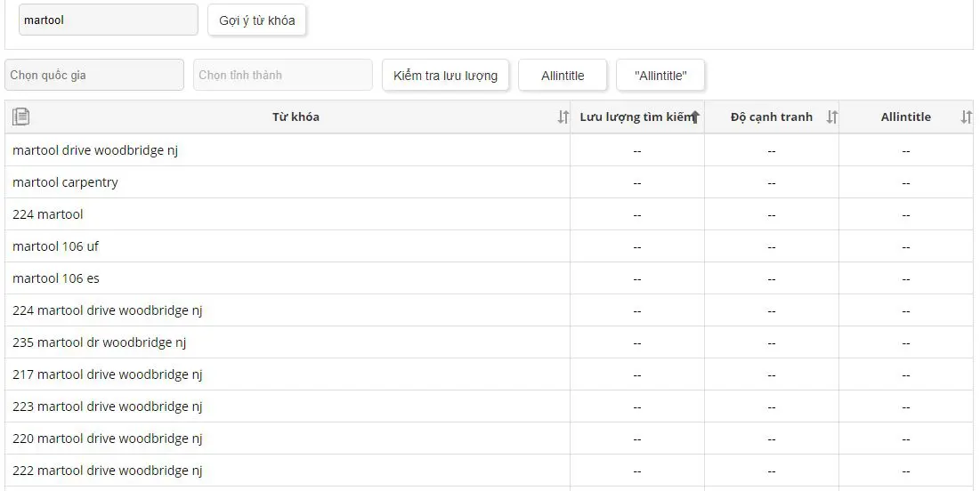Select keyword 224 martool

47,214
